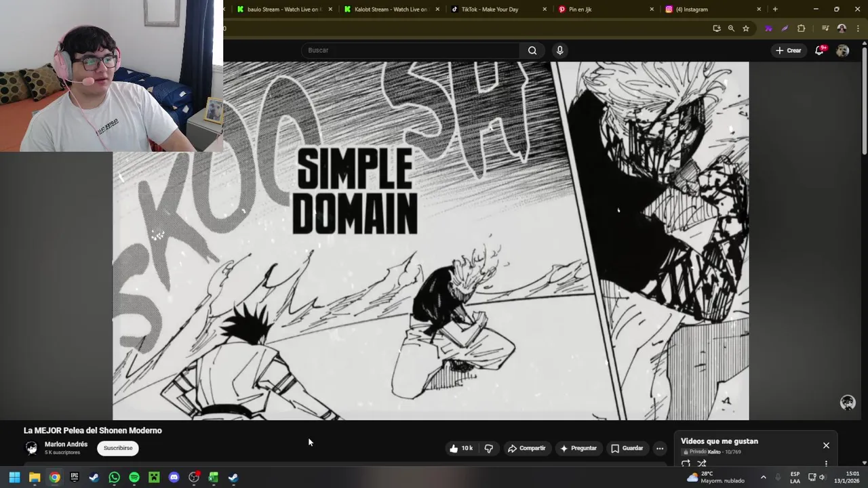Screen dimensions: 868x488
Task: Open OBS Studio from taskbar
Action: [194, 478]
